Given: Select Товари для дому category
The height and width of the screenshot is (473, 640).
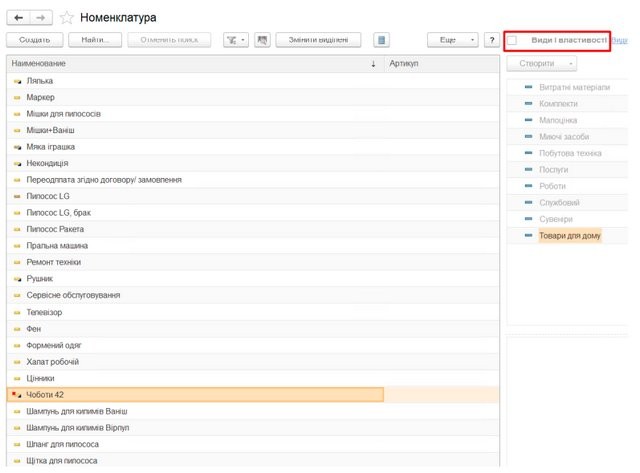Looking at the screenshot, I should (570, 236).
